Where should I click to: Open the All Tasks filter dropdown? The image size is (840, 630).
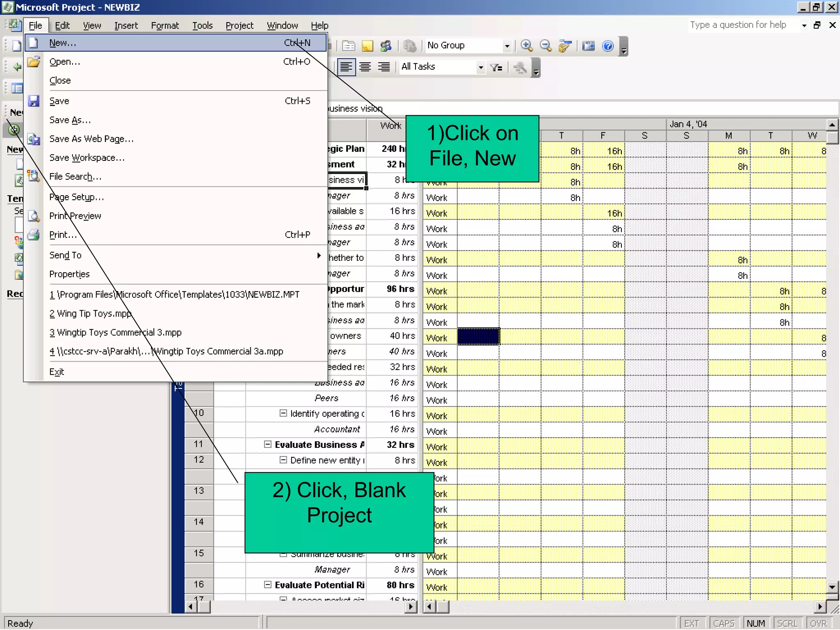(x=481, y=67)
